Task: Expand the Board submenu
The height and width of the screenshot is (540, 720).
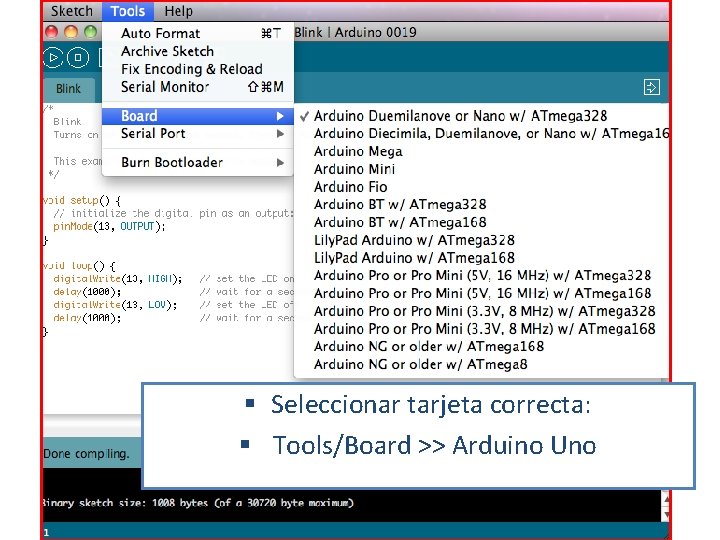Action: pos(197,116)
